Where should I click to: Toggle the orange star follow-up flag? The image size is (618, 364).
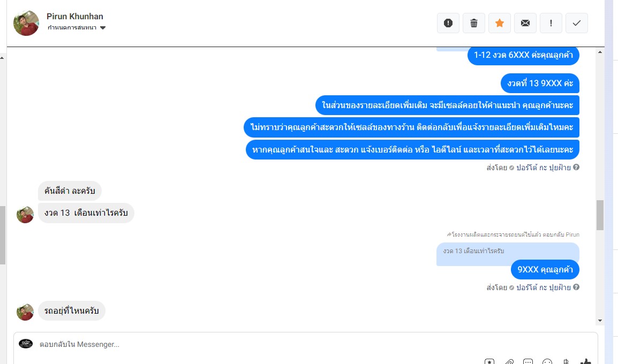pyautogui.click(x=499, y=23)
